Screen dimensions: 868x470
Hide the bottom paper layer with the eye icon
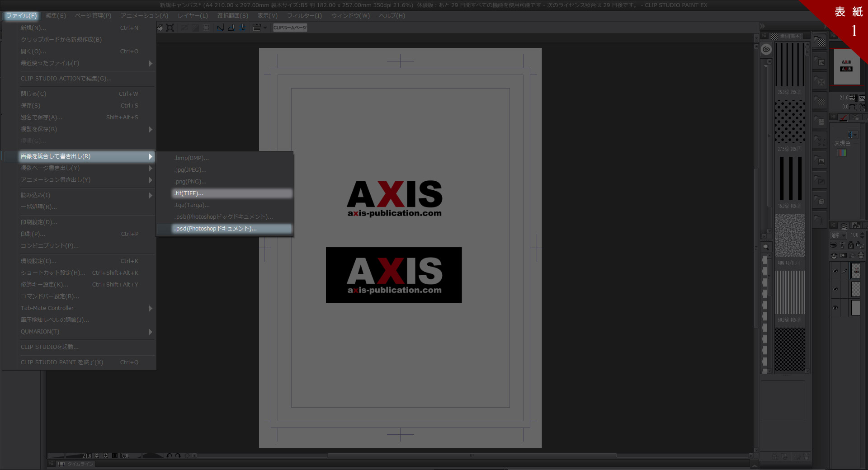[835, 307]
